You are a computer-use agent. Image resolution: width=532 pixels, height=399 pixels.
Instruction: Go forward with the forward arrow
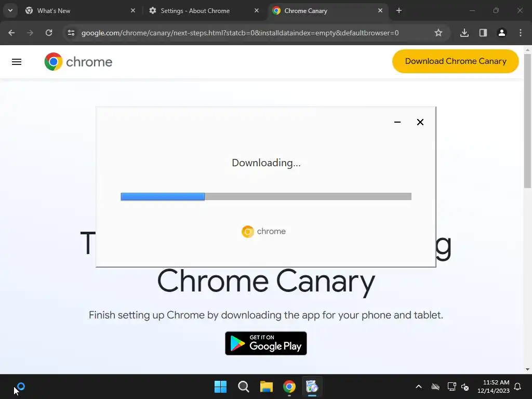30,33
